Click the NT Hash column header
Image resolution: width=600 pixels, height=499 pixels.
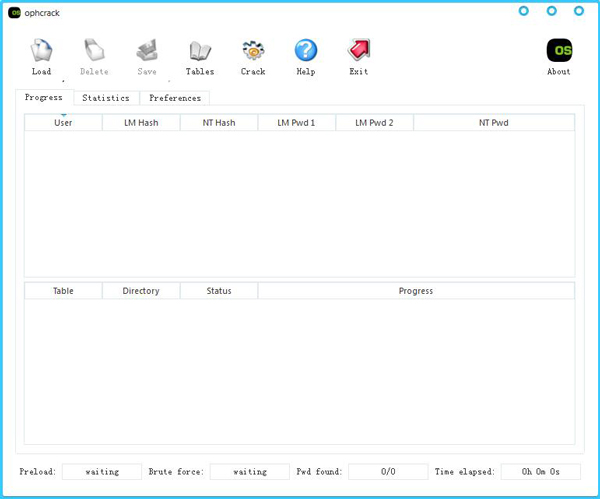pos(219,122)
